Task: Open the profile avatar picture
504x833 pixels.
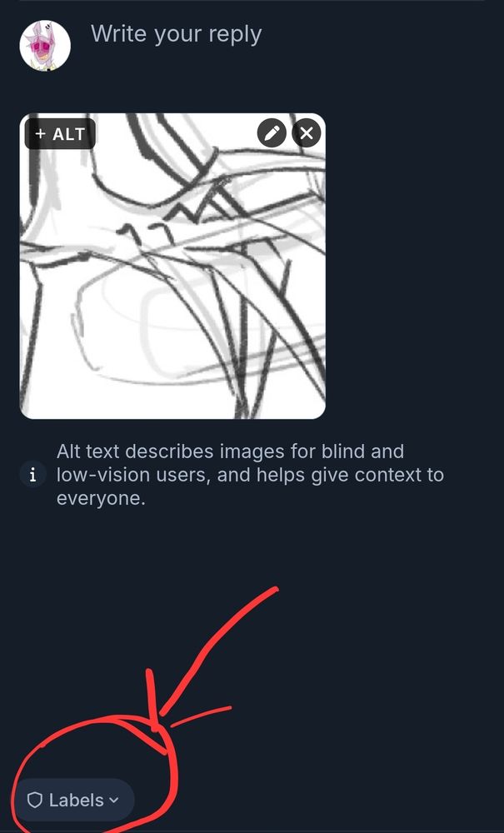Action: tap(45, 46)
